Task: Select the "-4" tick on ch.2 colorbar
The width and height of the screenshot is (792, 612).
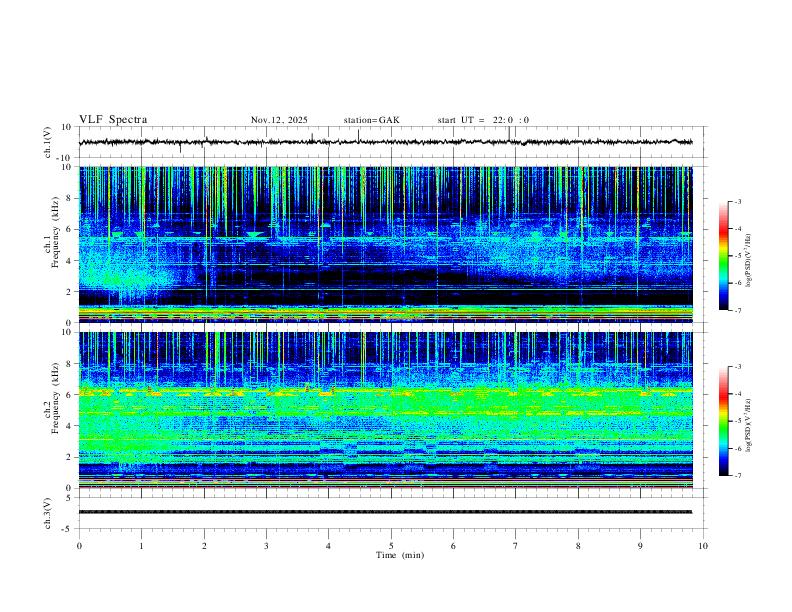Action: point(738,394)
